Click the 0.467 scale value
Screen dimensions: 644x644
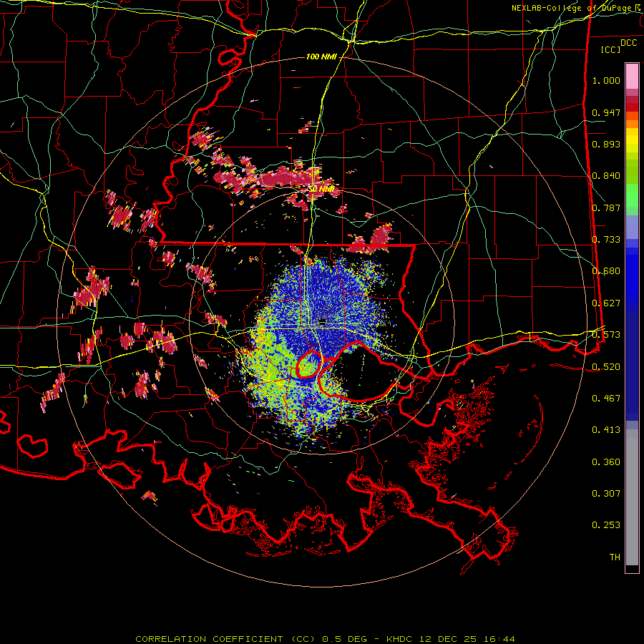click(606, 399)
